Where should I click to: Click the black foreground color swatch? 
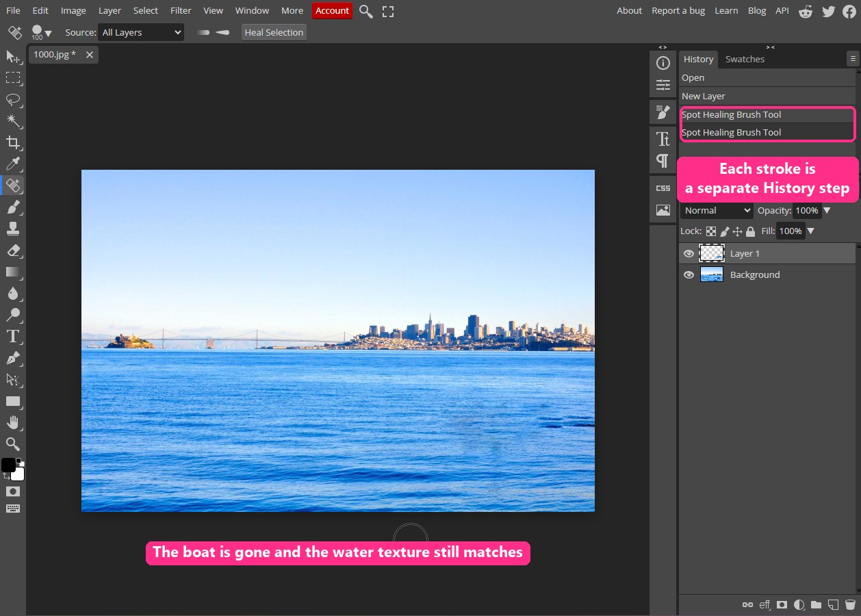coord(8,465)
